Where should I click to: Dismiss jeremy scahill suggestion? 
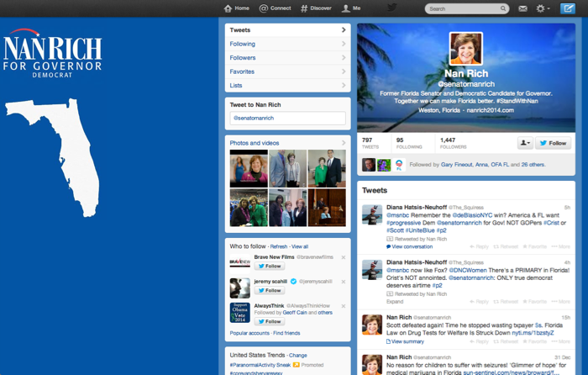click(344, 282)
